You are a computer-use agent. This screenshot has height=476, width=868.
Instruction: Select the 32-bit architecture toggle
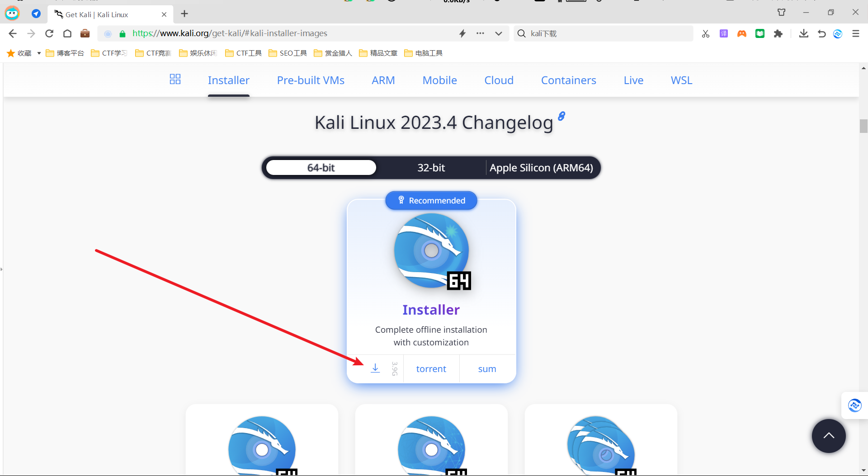pyautogui.click(x=431, y=168)
